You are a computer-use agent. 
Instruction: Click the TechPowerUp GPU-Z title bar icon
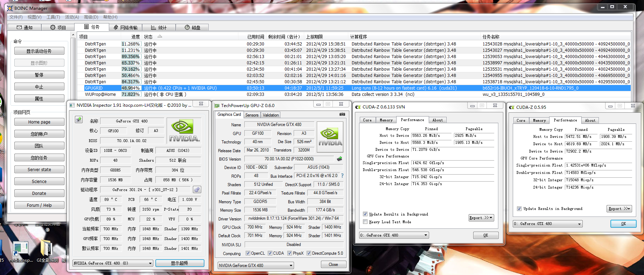(x=217, y=106)
